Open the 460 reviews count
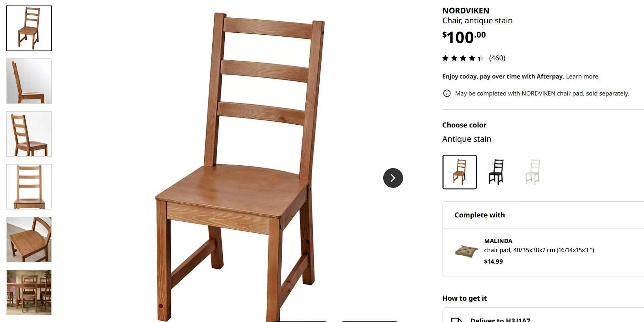This screenshot has height=322, width=644. click(497, 58)
